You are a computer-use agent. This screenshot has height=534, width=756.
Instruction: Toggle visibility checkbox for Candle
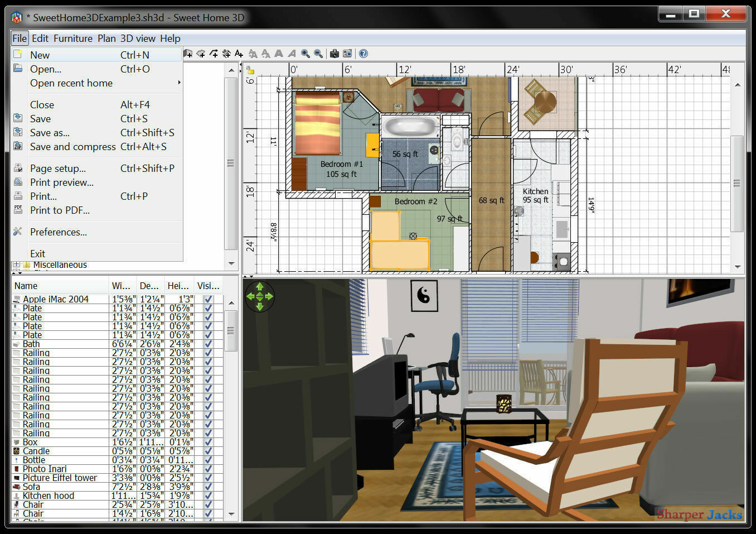209,451
